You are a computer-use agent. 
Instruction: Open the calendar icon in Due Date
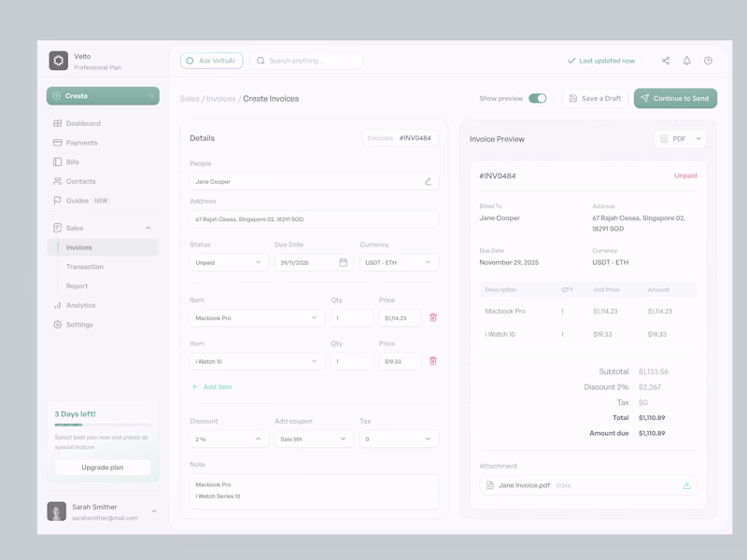coord(343,262)
